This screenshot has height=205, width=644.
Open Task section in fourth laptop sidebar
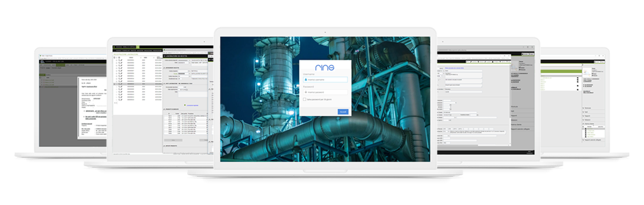coord(522,111)
